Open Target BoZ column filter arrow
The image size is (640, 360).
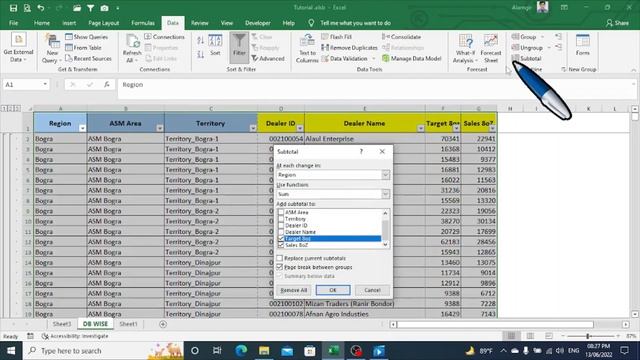point(456,128)
